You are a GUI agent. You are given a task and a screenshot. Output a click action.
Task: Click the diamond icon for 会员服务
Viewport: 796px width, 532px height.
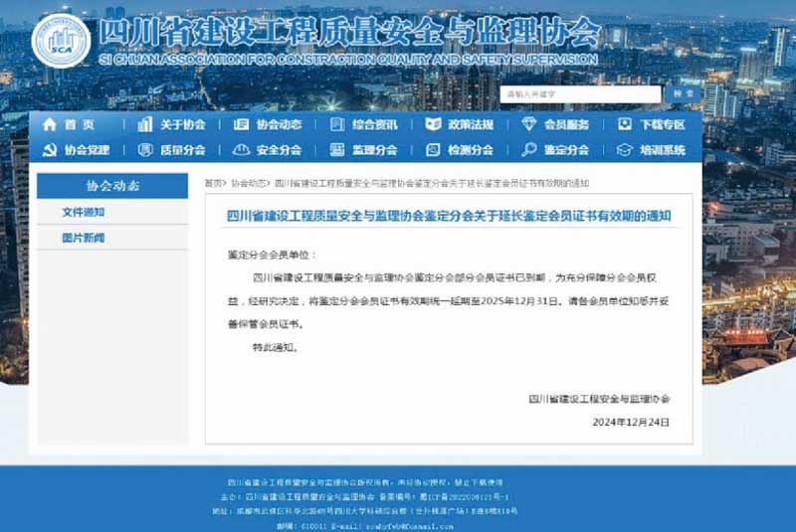(529, 125)
